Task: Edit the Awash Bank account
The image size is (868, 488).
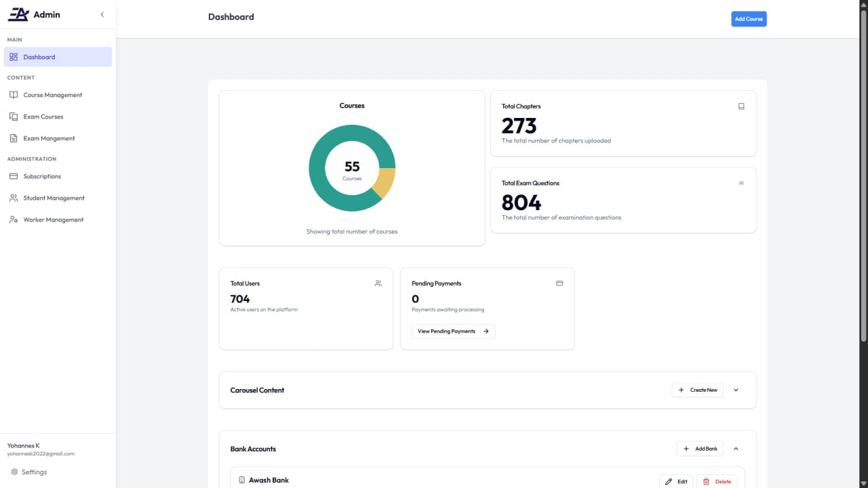Action: (x=676, y=481)
